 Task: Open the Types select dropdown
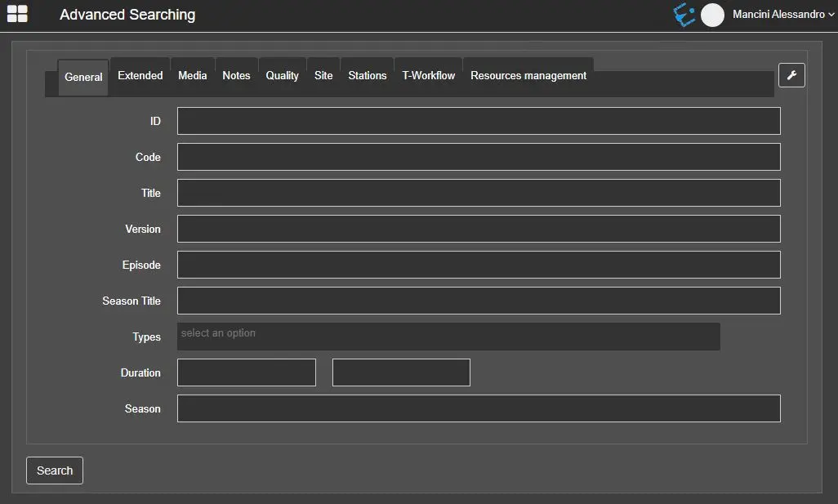(448, 337)
